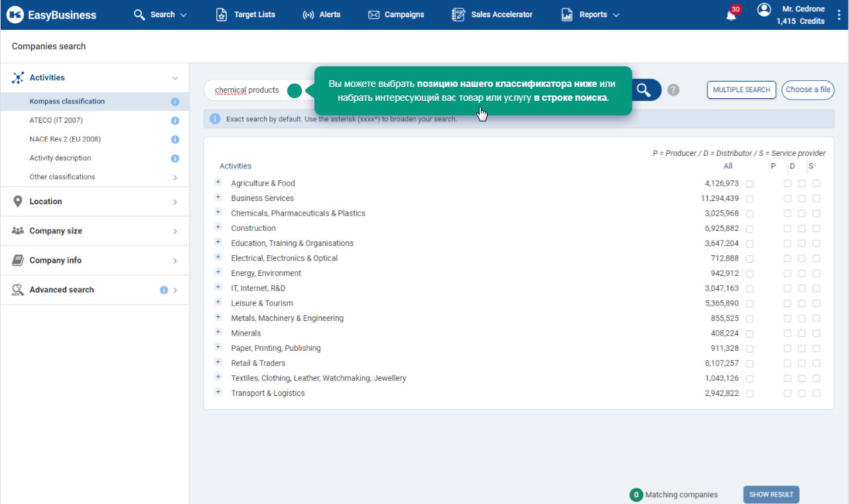The height and width of the screenshot is (504, 849).
Task: Open the three-dot options menu
Action: 839,15
